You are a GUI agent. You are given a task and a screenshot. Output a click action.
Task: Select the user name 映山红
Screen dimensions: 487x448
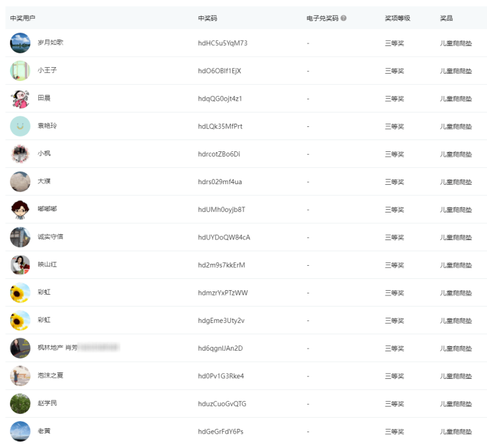coord(47,264)
